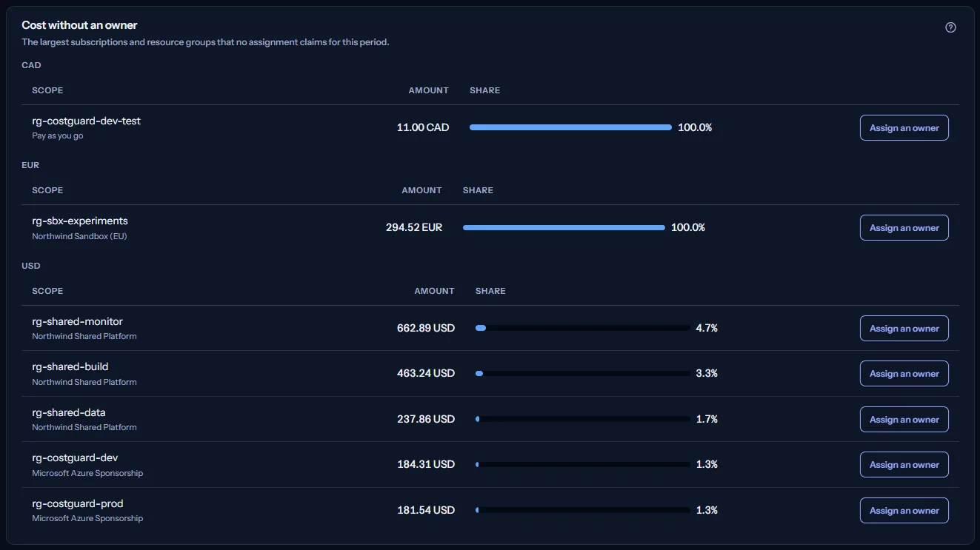Click the Pay as you go subscription label

coord(58,136)
